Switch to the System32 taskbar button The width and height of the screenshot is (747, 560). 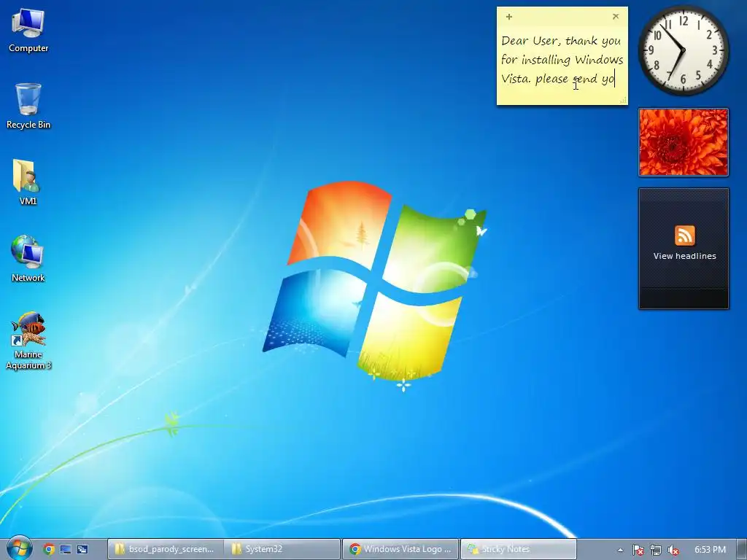point(282,549)
